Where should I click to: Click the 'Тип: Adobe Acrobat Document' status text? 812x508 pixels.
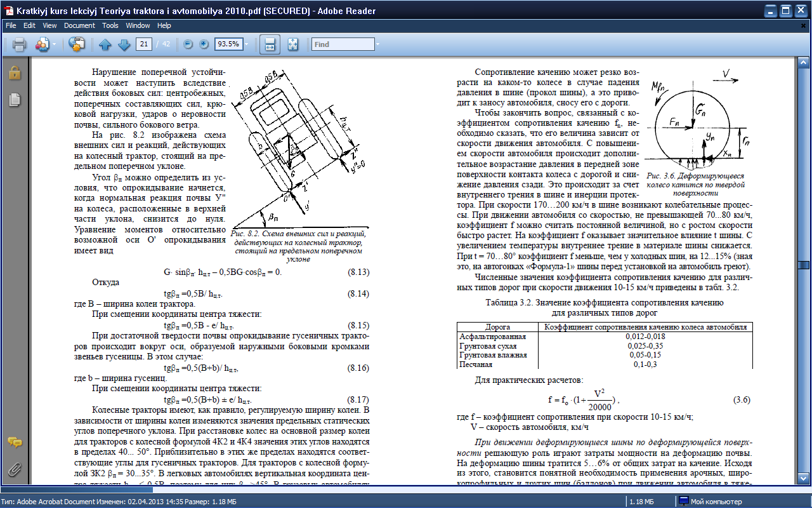(49, 502)
